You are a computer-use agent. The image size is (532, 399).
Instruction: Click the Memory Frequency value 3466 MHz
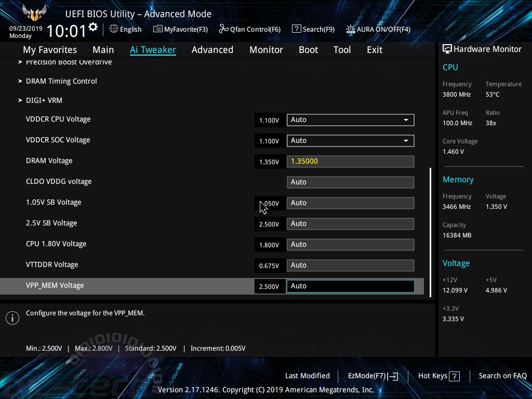click(457, 207)
